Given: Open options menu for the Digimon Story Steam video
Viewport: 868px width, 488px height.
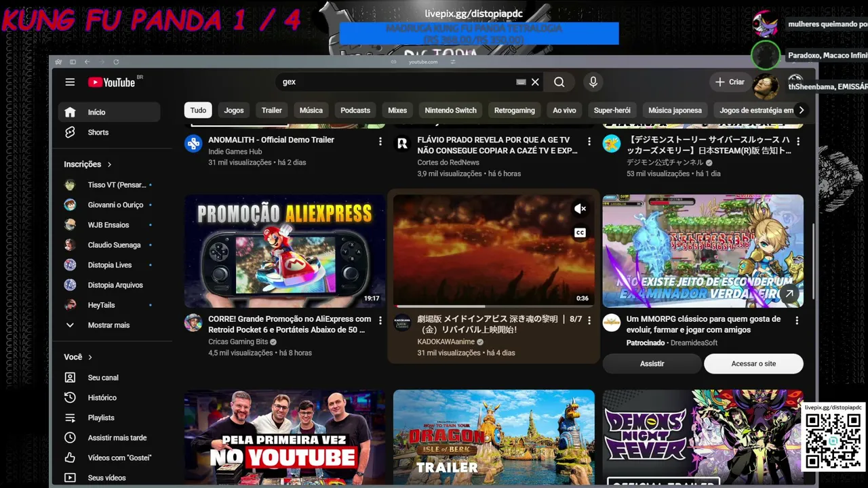Looking at the screenshot, I should pos(798,142).
